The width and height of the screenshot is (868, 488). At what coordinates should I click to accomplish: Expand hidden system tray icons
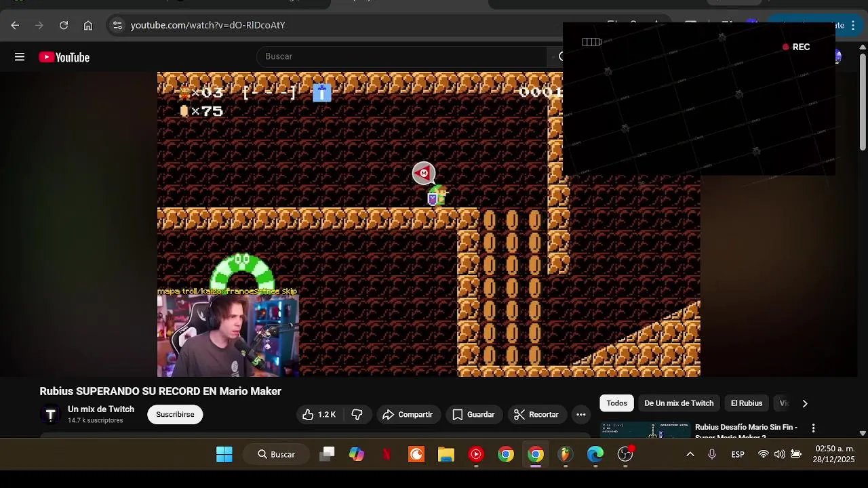click(x=690, y=454)
